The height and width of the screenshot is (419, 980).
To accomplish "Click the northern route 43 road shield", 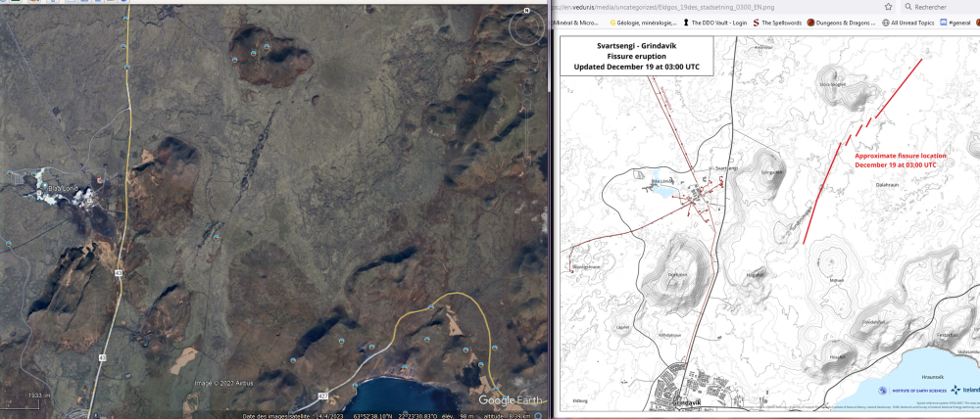I will click(x=120, y=273).
